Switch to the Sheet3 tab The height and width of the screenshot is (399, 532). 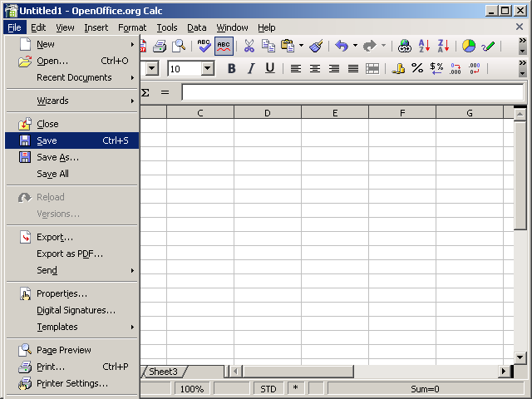pos(163,372)
